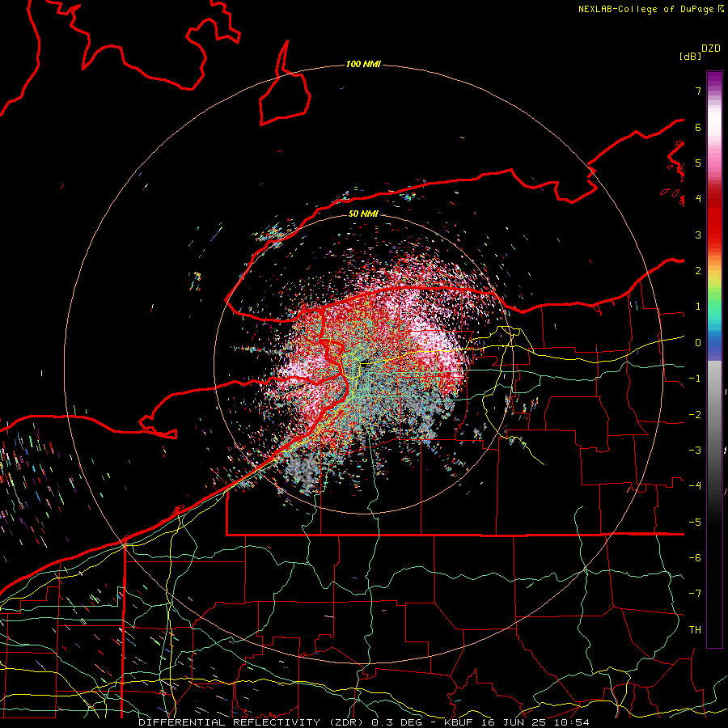728x728 pixels.
Task: Click the 50 NMI range ring label
Action: [x=363, y=214]
